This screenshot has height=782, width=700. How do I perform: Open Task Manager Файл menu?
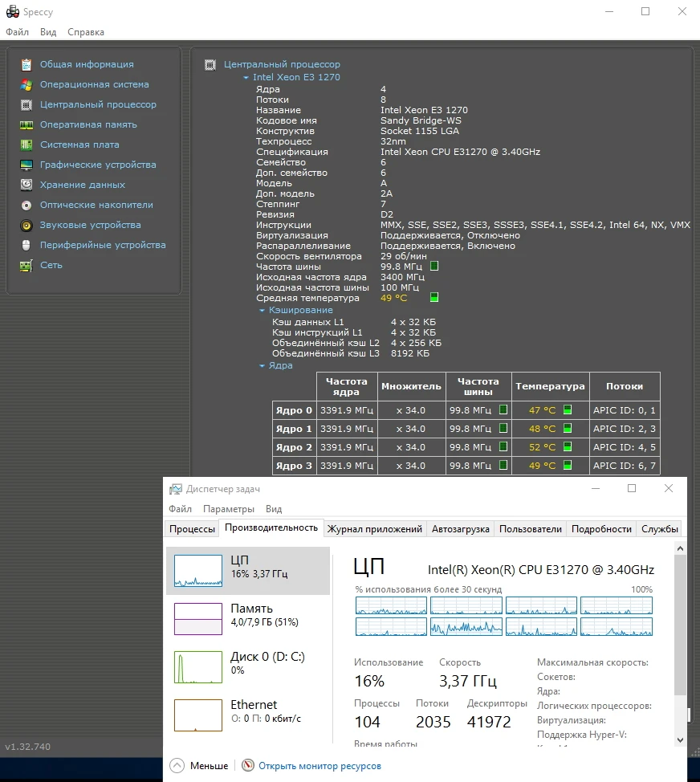pyautogui.click(x=180, y=509)
